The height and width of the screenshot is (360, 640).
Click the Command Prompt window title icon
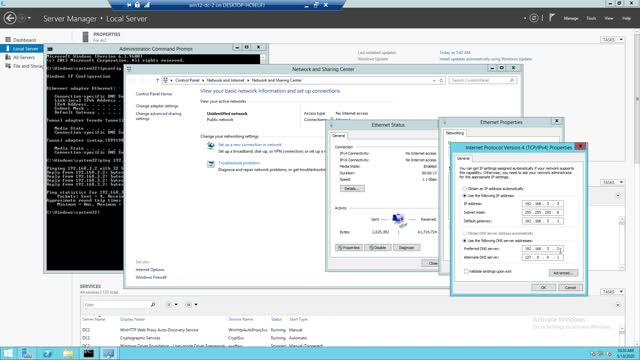pos(50,49)
